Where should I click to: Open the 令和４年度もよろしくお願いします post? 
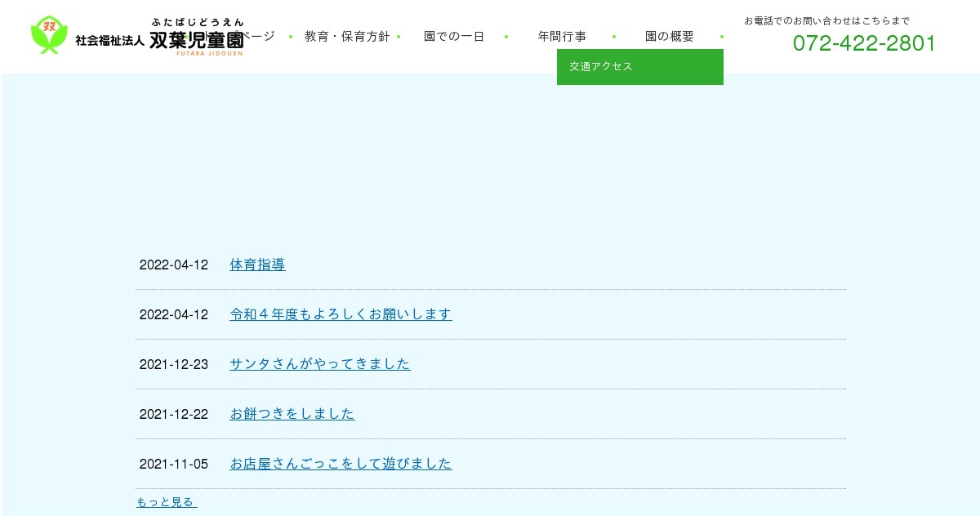coord(341,314)
